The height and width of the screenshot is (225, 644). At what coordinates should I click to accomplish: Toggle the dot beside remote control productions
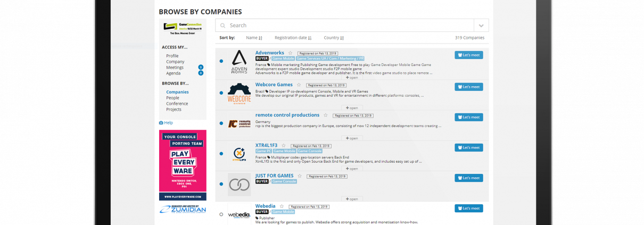point(221,123)
